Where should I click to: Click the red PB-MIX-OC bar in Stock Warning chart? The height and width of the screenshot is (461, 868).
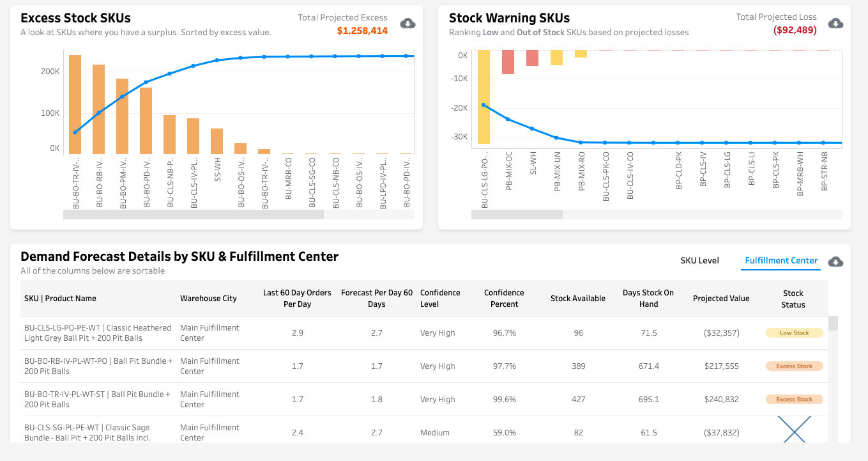(x=508, y=62)
